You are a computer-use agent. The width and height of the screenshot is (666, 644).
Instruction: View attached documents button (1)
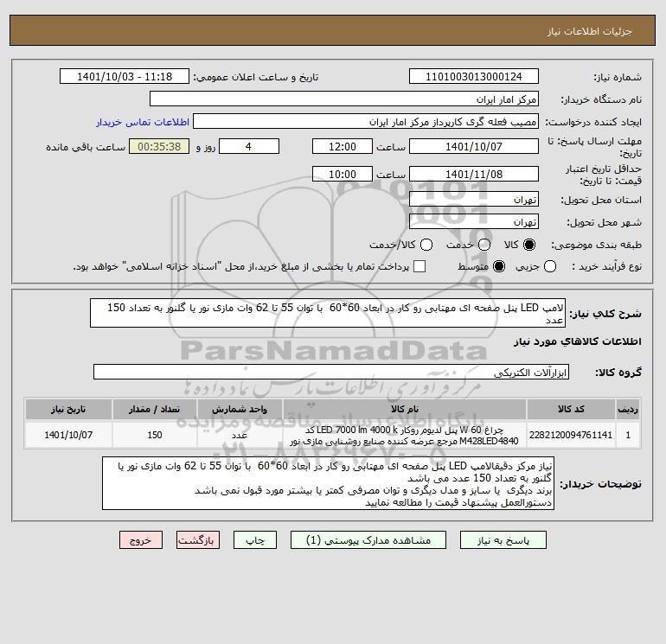[x=368, y=540]
